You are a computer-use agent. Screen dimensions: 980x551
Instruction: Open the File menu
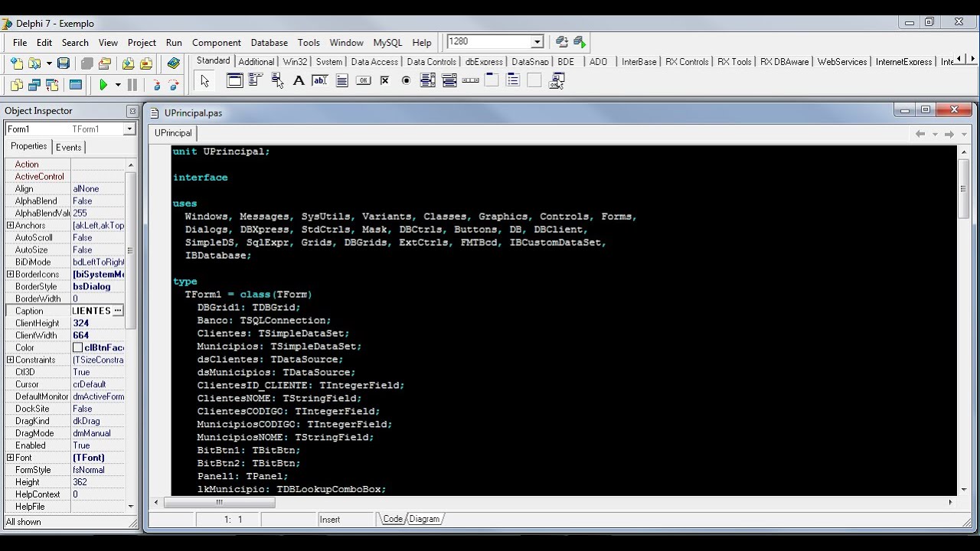20,43
